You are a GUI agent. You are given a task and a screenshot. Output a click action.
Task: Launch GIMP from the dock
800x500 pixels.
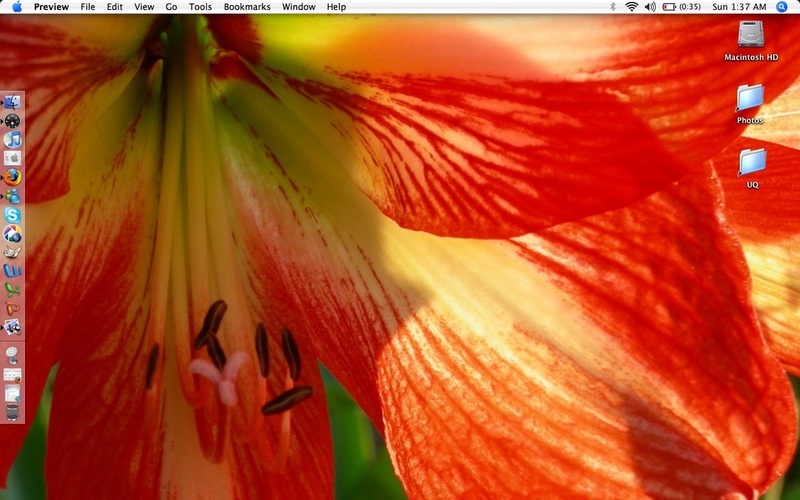click(12, 252)
